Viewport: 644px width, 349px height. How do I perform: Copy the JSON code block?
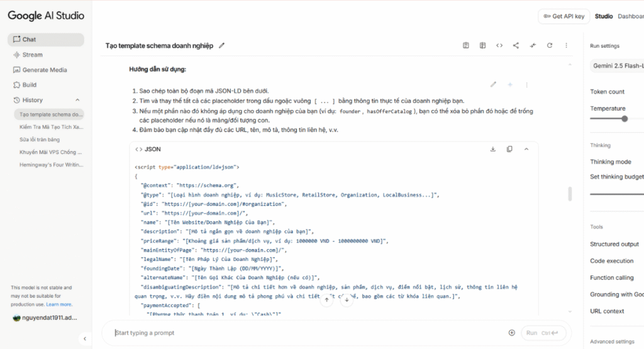pos(509,149)
